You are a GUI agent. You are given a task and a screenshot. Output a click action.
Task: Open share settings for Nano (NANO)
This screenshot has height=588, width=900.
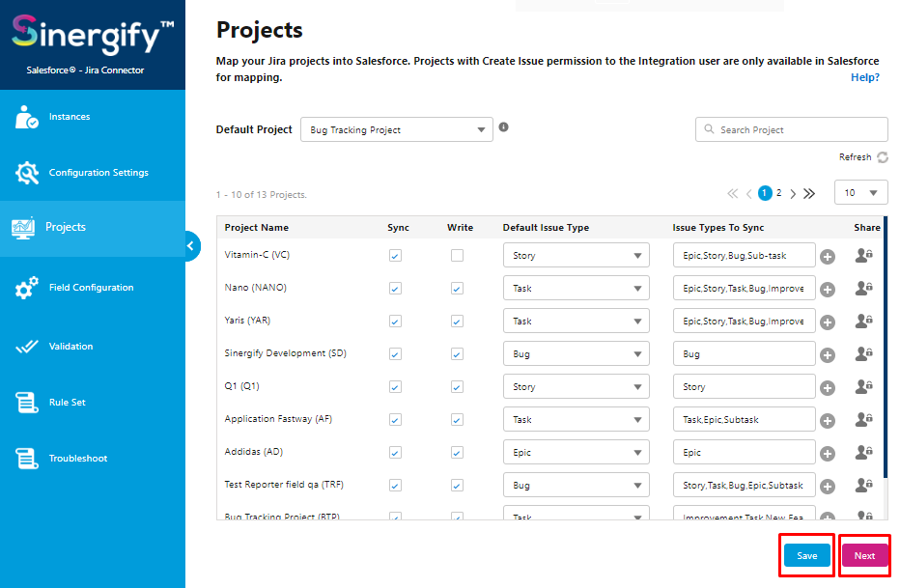pos(864,288)
